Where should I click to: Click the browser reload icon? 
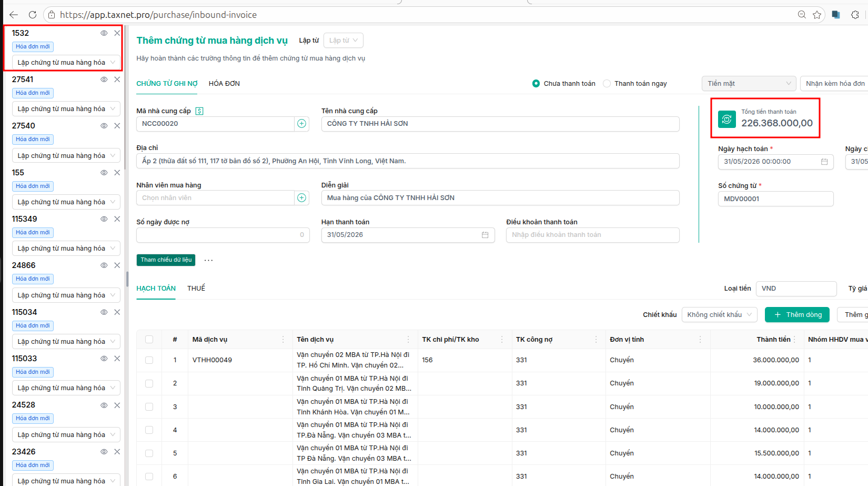(33, 15)
